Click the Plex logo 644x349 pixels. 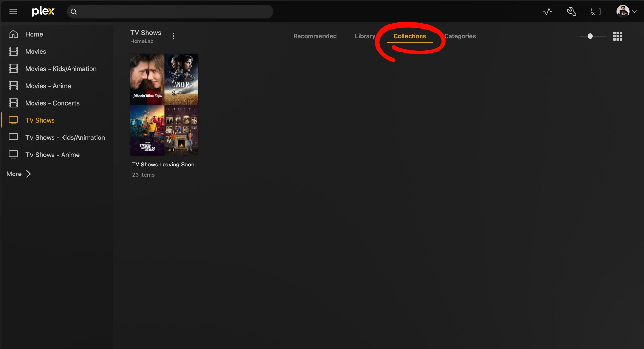(43, 11)
